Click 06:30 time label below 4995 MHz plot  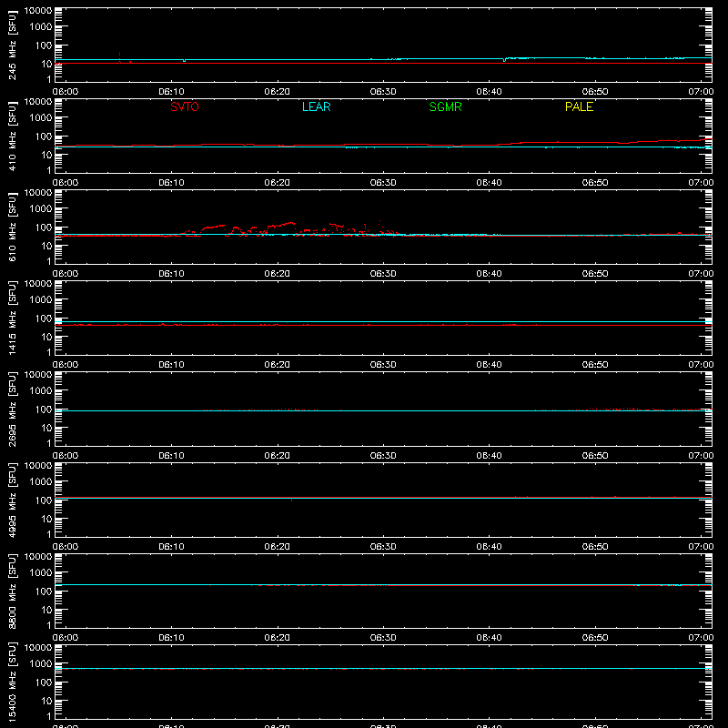(383, 547)
